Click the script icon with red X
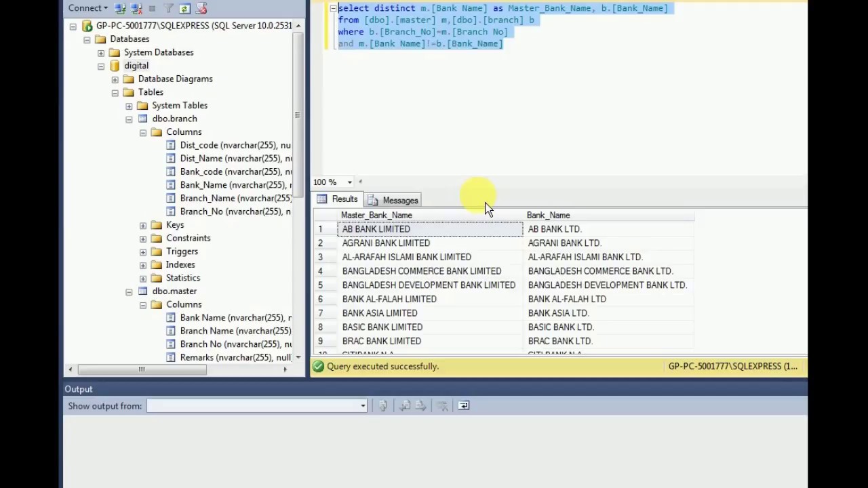This screenshot has height=488, width=868. 201,8
